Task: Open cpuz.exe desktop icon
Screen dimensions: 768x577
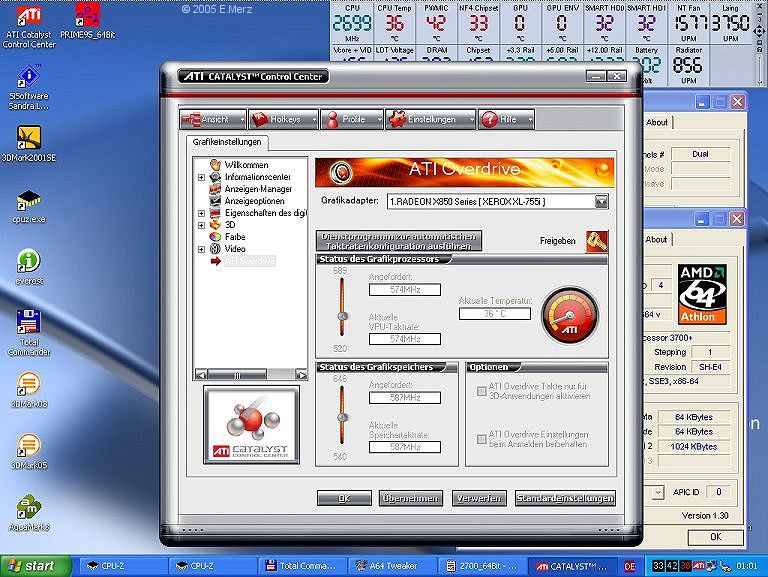Action: [29, 207]
